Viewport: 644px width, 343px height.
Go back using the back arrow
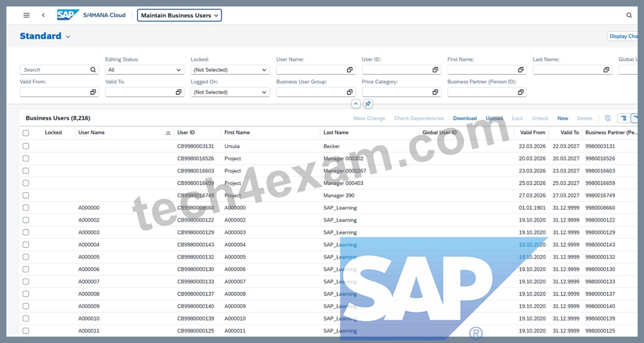click(43, 15)
